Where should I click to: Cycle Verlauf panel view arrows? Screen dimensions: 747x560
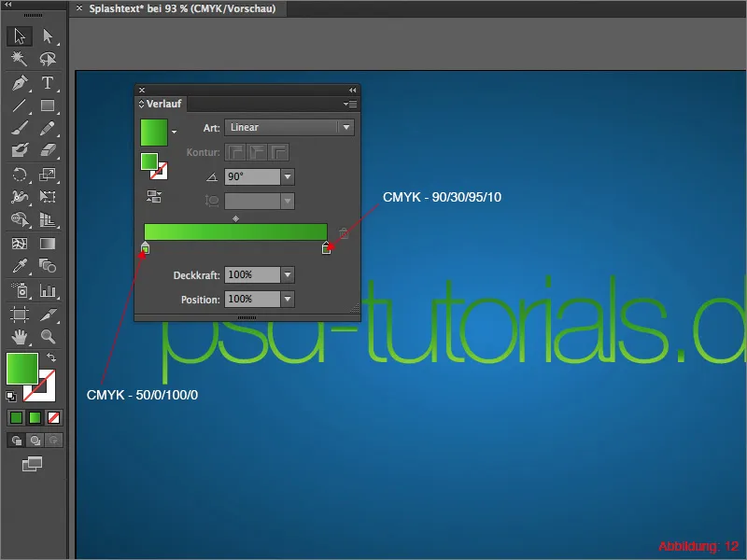click(x=141, y=104)
